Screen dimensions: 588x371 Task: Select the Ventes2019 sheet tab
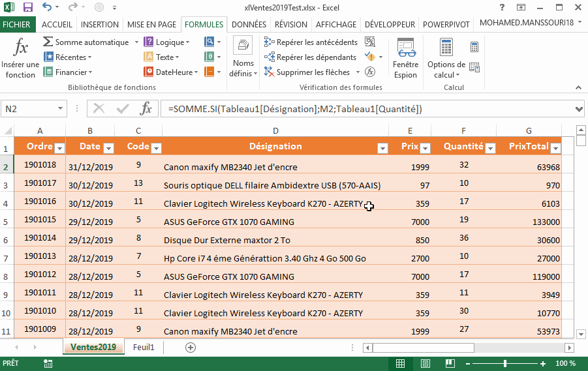(93, 347)
